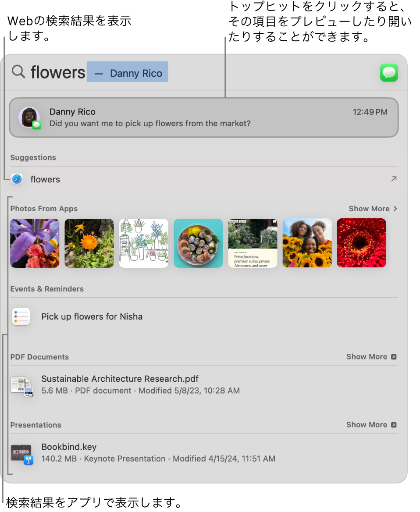420x512 pixels.
Task: Show more Photos From Apps
Action: [x=373, y=209]
